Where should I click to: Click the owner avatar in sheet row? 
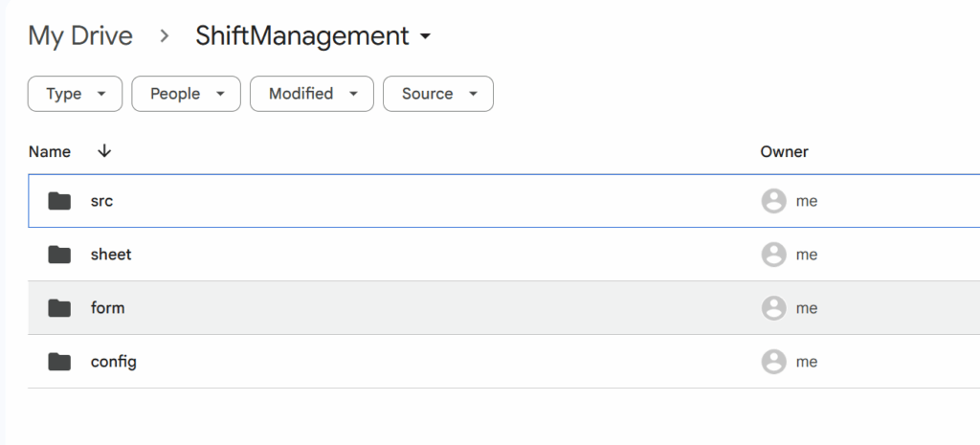click(x=773, y=255)
